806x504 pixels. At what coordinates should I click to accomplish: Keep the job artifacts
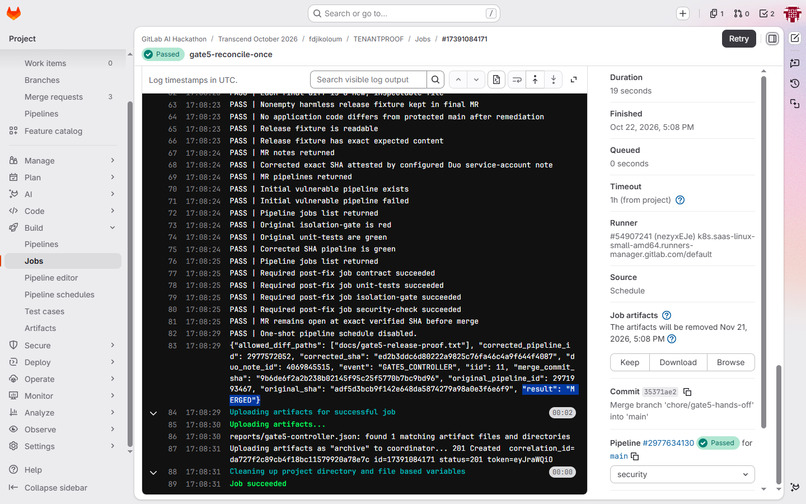tap(630, 362)
